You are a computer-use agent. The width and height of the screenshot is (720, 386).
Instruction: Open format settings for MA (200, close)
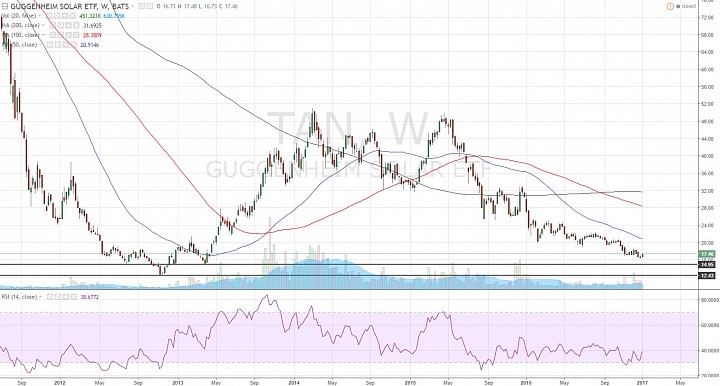[61, 25]
